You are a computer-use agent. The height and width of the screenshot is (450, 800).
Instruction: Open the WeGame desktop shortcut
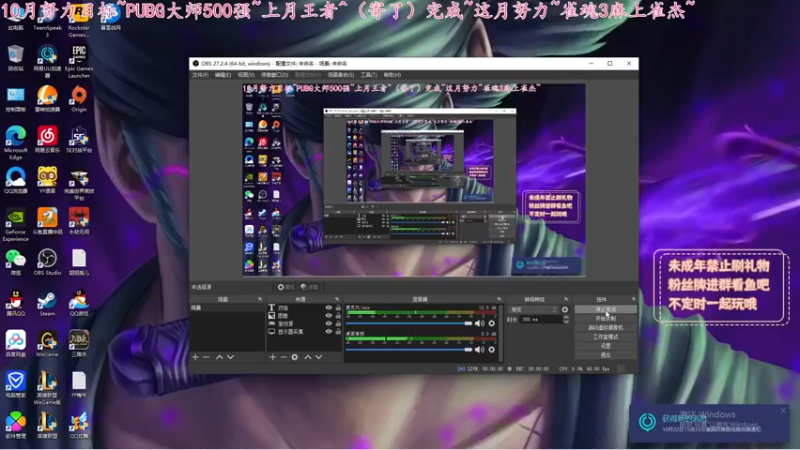pos(47,343)
